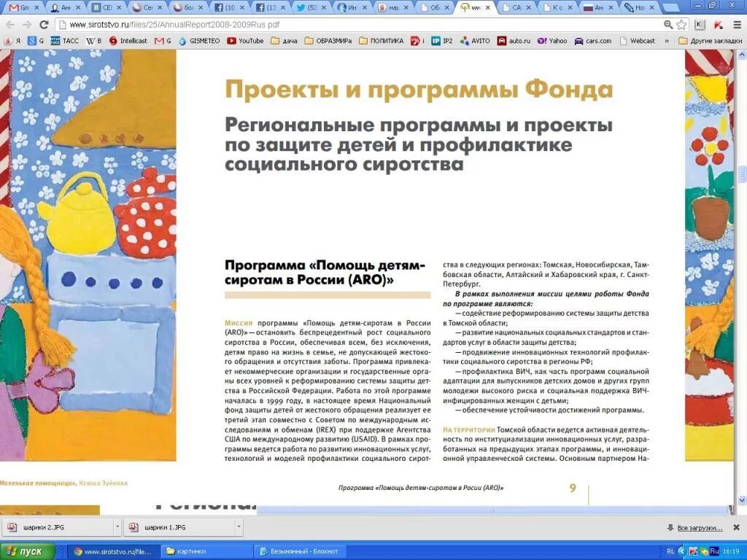
Task: Click the golden text На территории
Action: point(469,429)
